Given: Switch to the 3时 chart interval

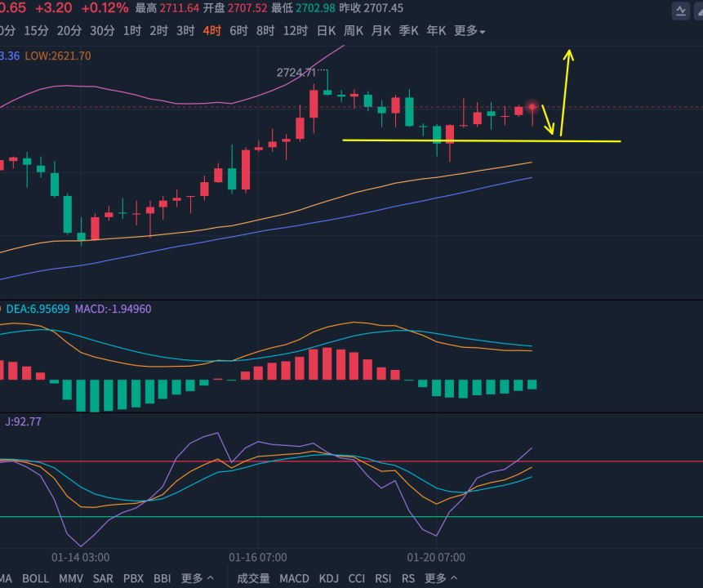Looking at the screenshot, I should 185,31.
